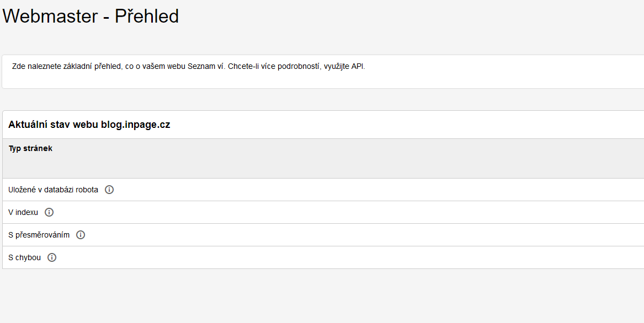This screenshot has height=323, width=644.
Task: Open the info icon beside S chybou
Action: click(52, 257)
